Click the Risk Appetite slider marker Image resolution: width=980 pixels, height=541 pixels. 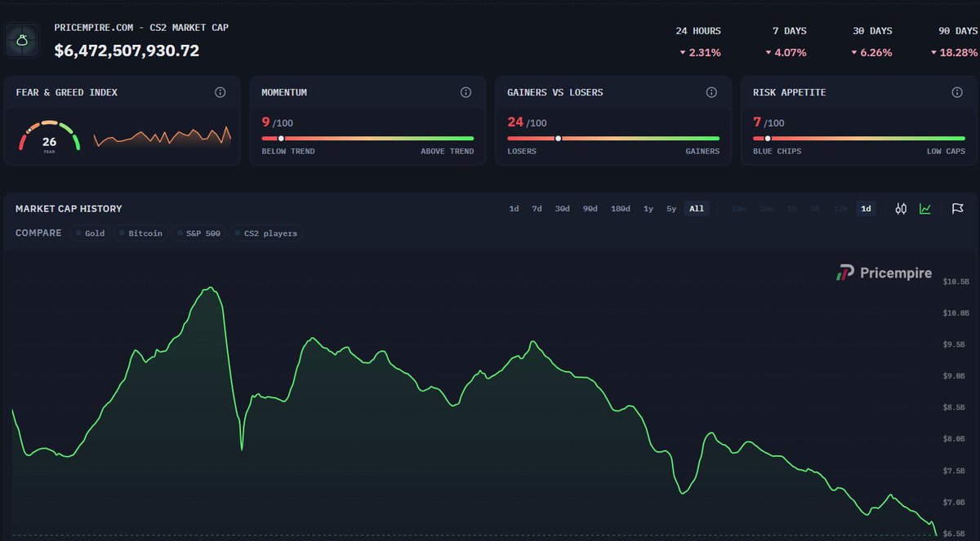768,138
